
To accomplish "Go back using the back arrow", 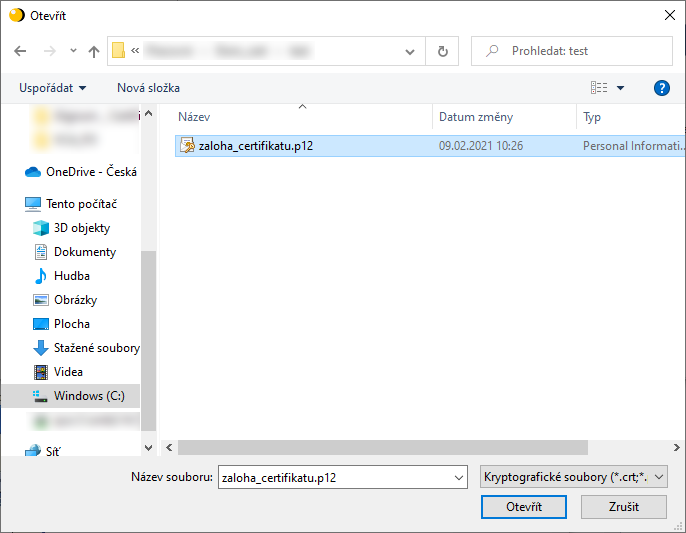I will coord(20,51).
